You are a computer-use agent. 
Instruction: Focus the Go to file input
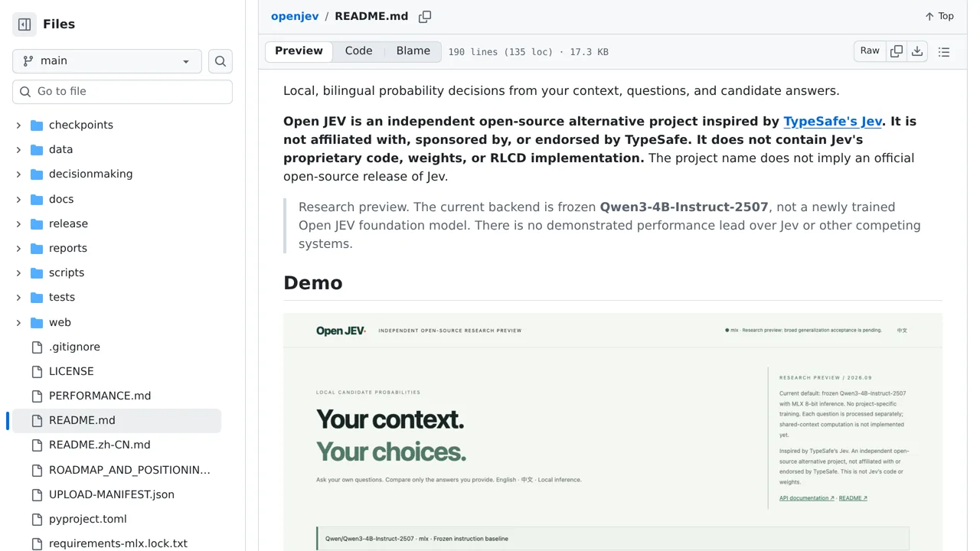[x=122, y=92]
